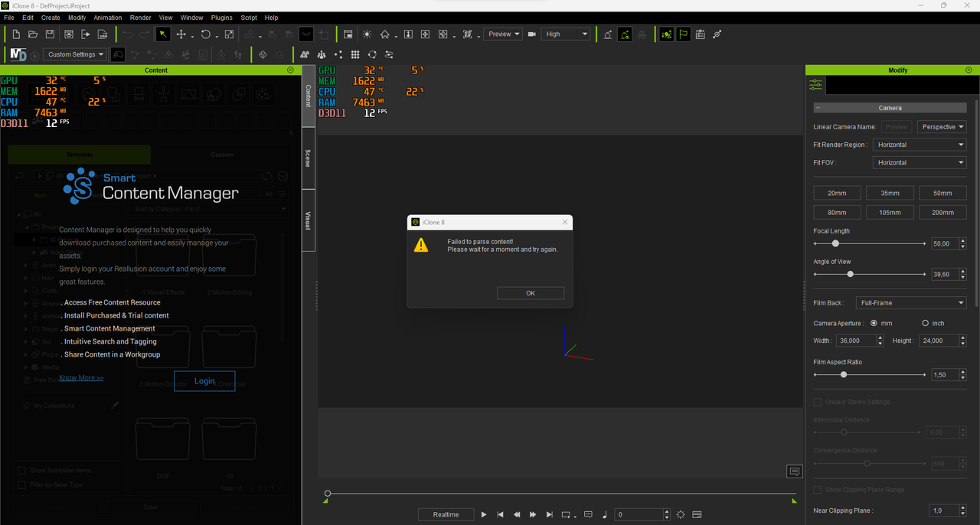
Task: Choose the Scale tool
Action: [x=229, y=34]
